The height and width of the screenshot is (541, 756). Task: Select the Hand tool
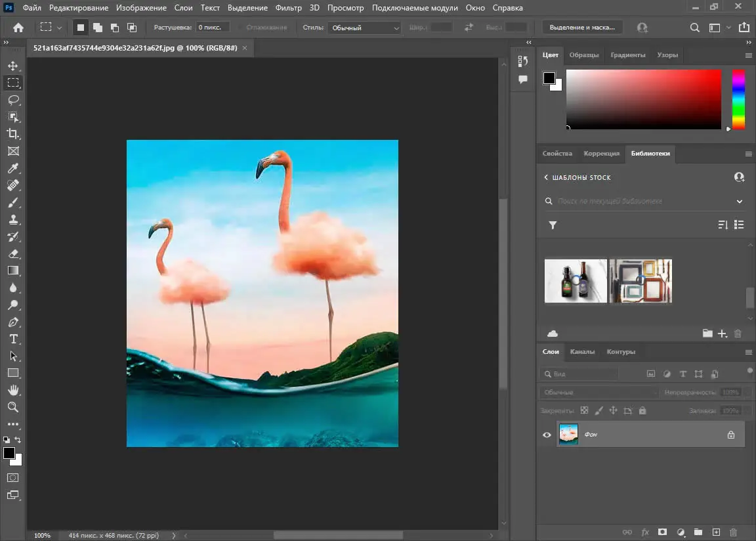pyautogui.click(x=14, y=390)
